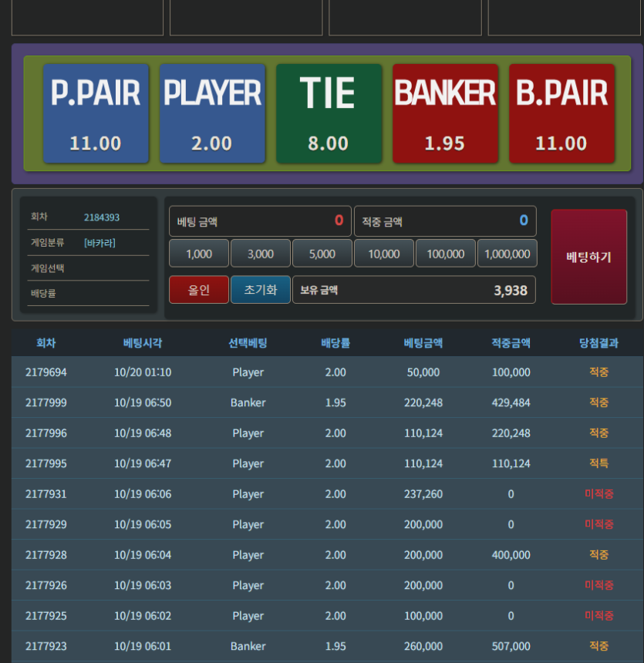Choose the B.PAIR 11.00 bet tile
The width and height of the screenshot is (644, 663).
tap(562, 113)
